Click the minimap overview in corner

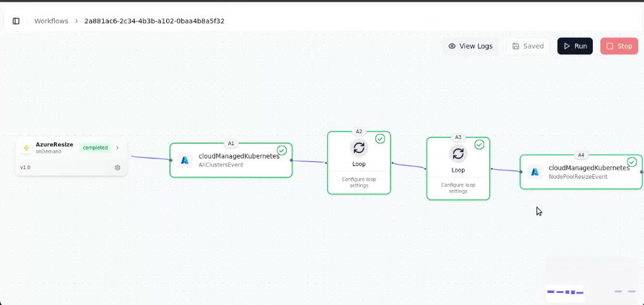(x=591, y=279)
